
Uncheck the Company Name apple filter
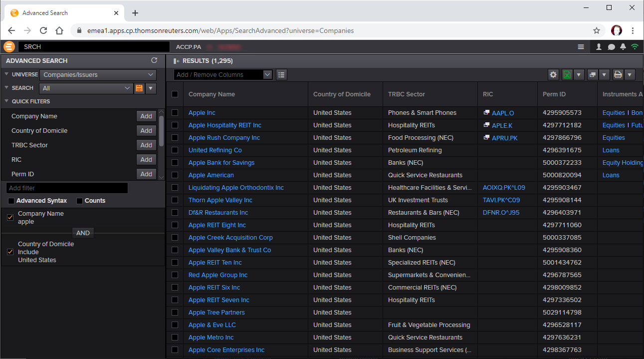(10, 217)
